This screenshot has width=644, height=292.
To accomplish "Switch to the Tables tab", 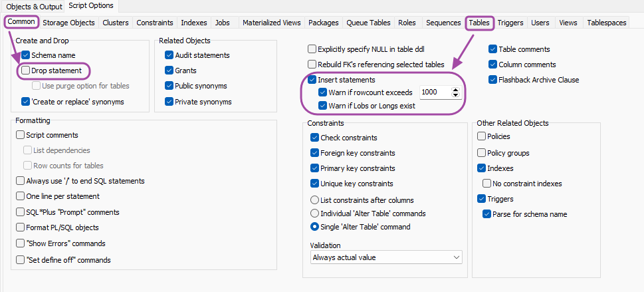I will [x=479, y=23].
